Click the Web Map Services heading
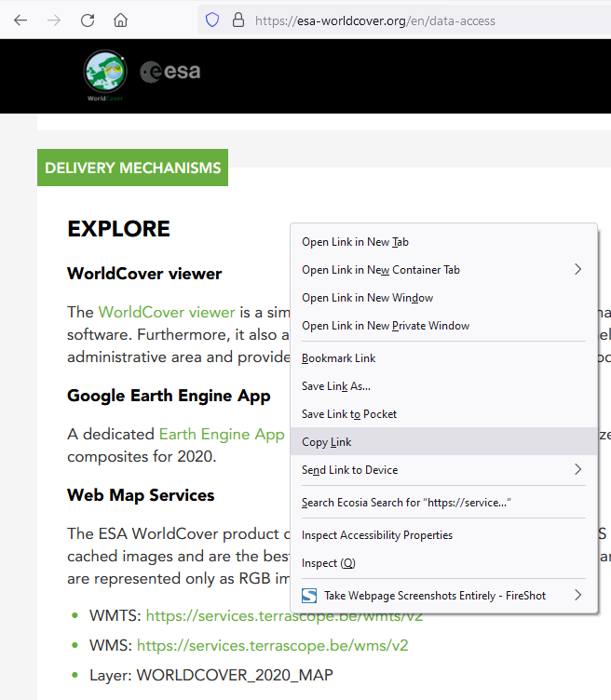 [141, 495]
